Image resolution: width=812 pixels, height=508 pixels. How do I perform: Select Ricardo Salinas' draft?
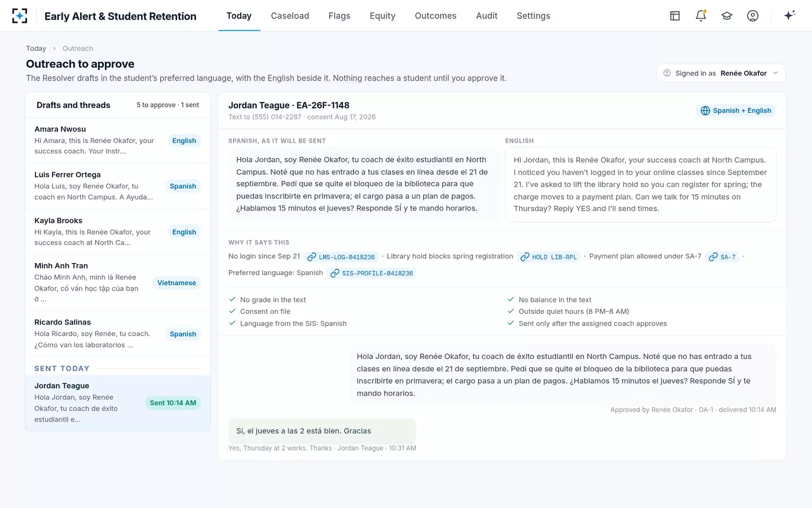[118, 334]
